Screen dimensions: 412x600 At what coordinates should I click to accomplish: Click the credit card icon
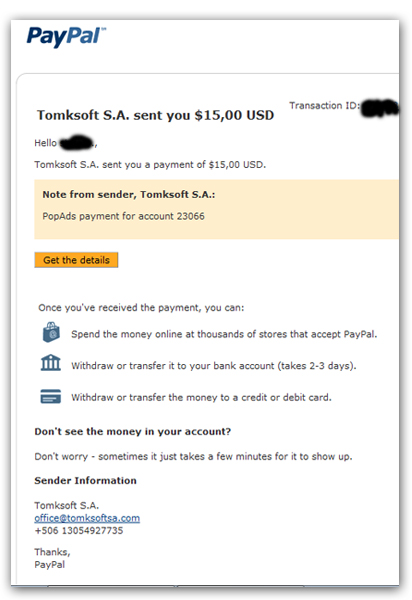pyautogui.click(x=50, y=396)
